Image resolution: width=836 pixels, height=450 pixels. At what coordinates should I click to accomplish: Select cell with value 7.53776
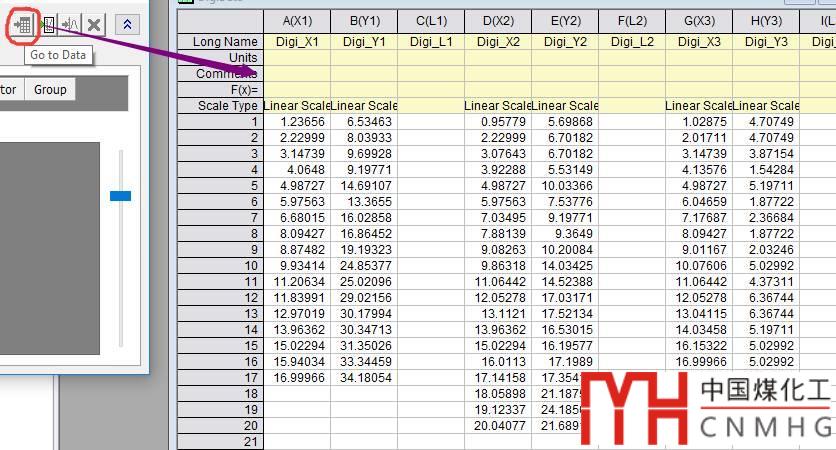coord(566,202)
